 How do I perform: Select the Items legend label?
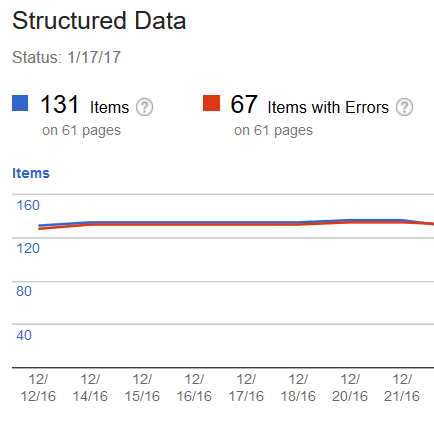pos(109,108)
